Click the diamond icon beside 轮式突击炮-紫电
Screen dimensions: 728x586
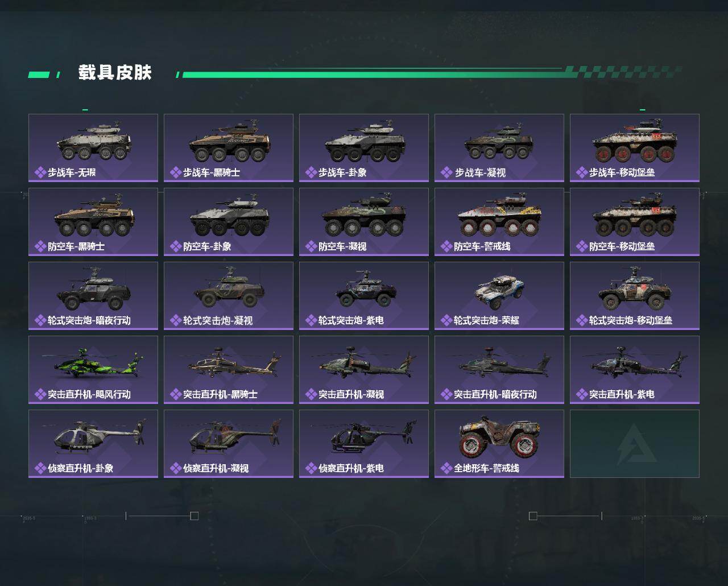(311, 320)
